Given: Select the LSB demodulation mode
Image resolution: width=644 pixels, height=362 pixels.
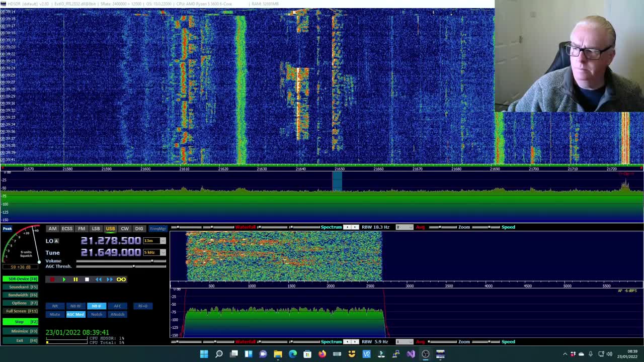Looking at the screenshot, I should (x=96, y=229).
